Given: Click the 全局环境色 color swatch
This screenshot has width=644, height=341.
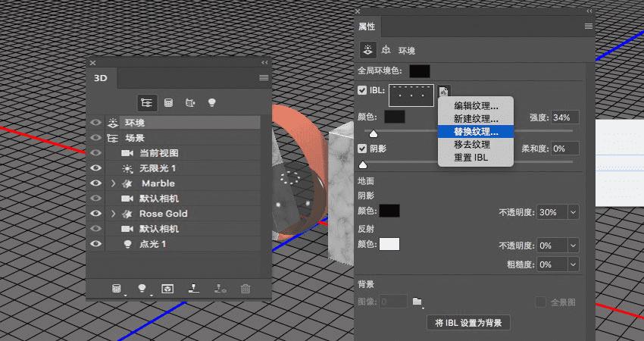Looking at the screenshot, I should tap(419, 70).
